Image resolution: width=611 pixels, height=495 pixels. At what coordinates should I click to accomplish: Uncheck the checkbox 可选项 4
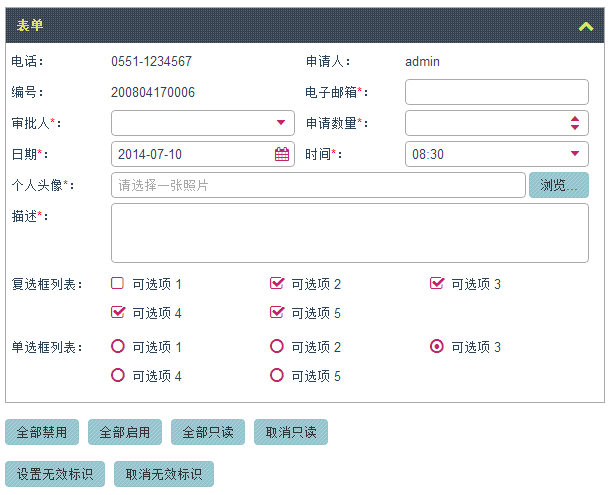click(x=118, y=312)
